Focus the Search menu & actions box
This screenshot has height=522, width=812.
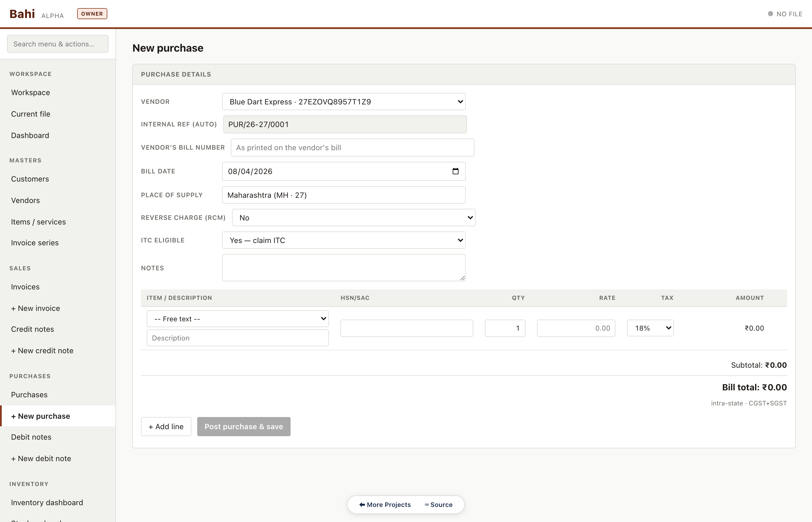pyautogui.click(x=58, y=44)
